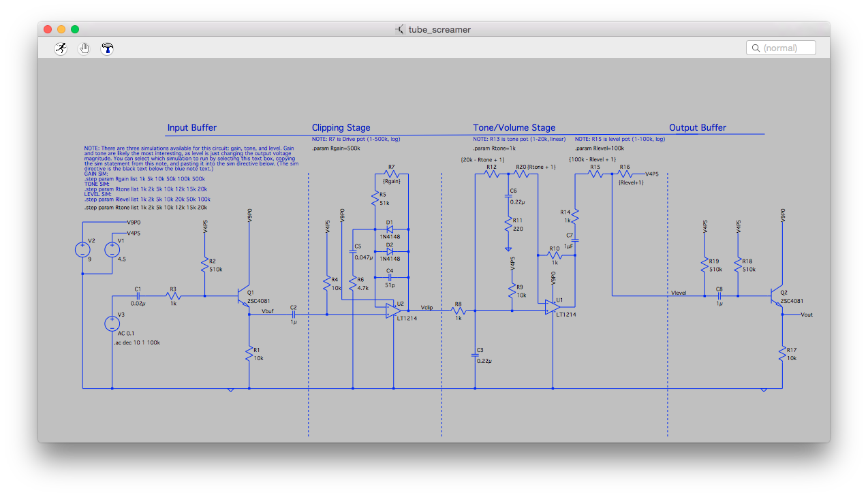Select tone pot resistor R20
The width and height of the screenshot is (868, 497).
pyautogui.click(x=521, y=173)
